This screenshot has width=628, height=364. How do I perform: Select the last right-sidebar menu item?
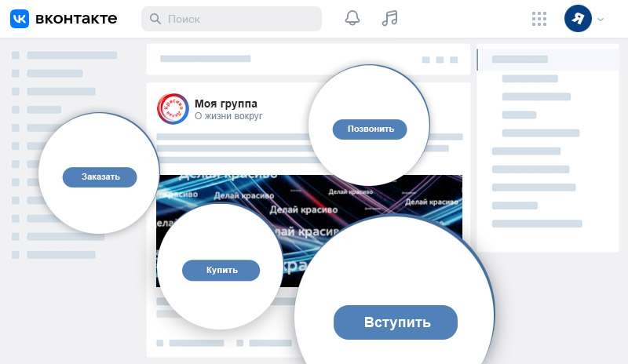[537, 224]
